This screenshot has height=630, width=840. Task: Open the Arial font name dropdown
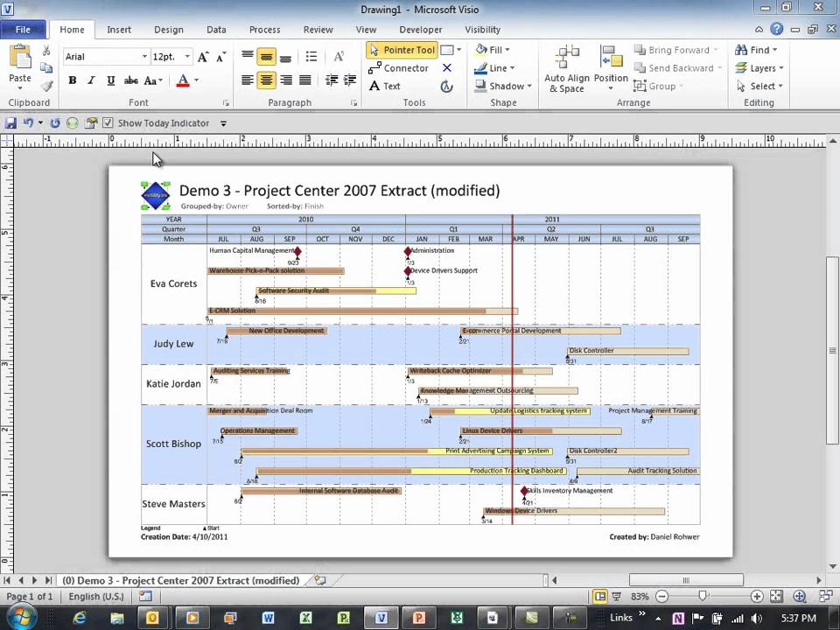pyautogui.click(x=144, y=57)
